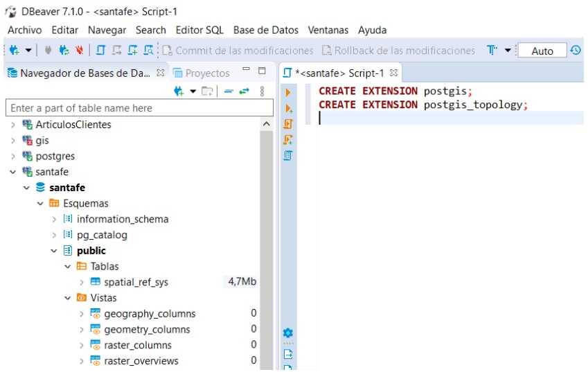Collapse the public schema
This screenshot has width=588, height=372.
[x=54, y=251]
